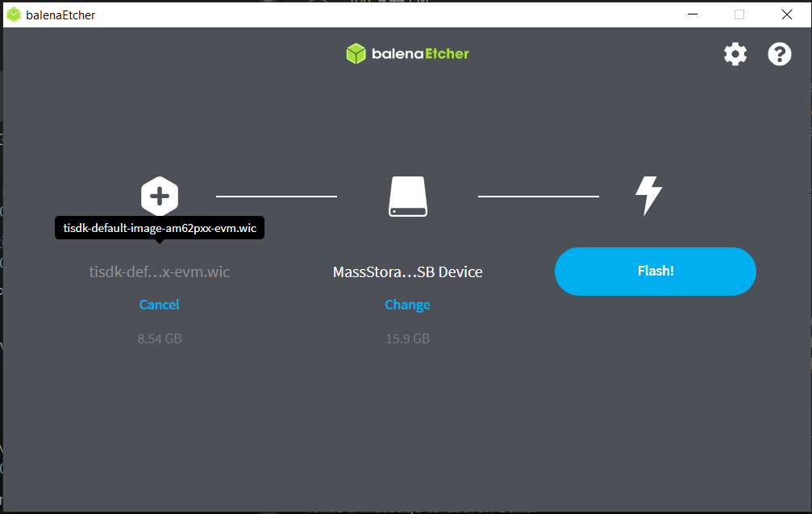812x514 pixels.
Task: Click the target drive icon
Action: point(407,195)
